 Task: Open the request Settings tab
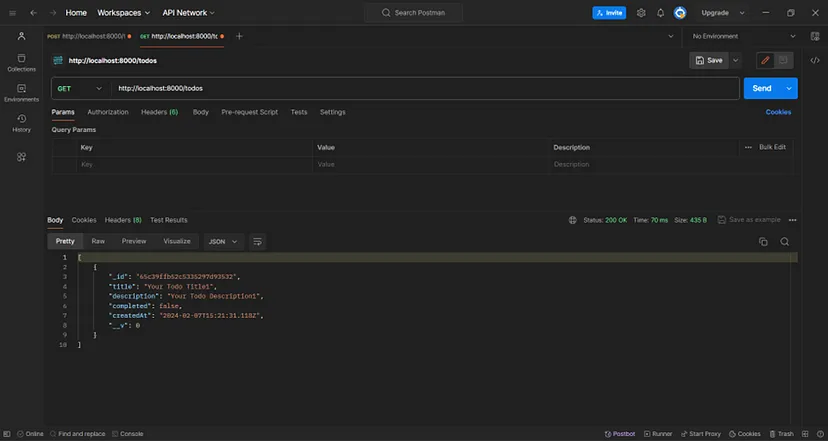coord(333,112)
